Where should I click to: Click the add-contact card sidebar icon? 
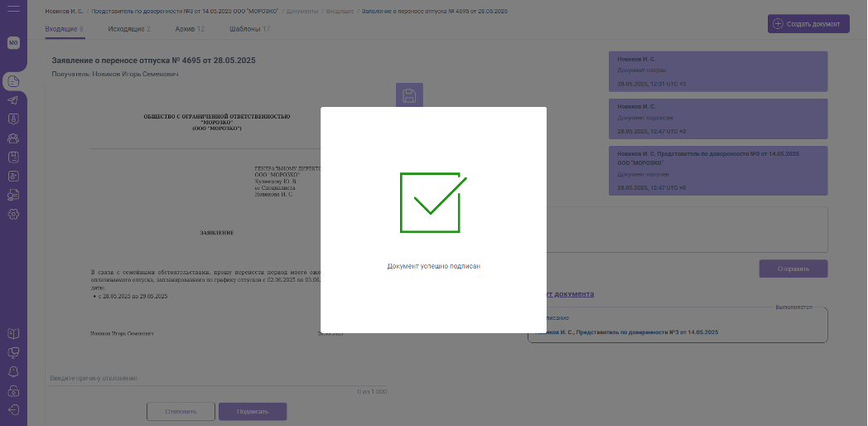(13, 176)
